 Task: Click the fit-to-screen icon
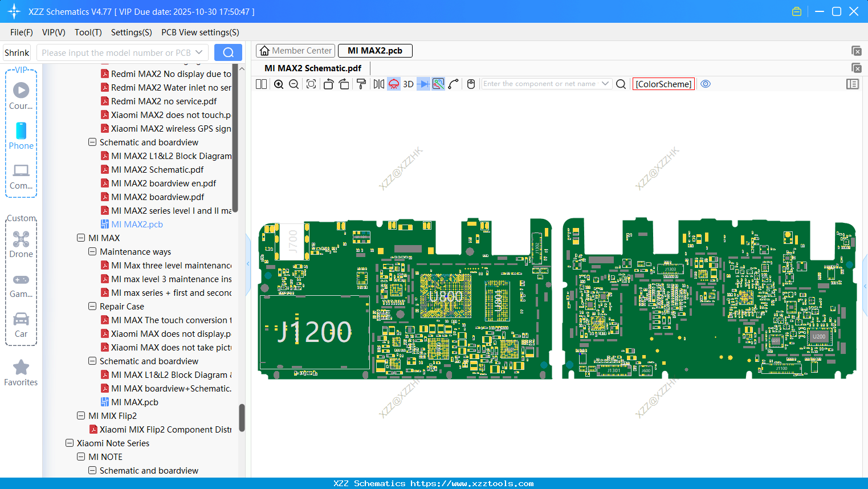[x=311, y=84]
